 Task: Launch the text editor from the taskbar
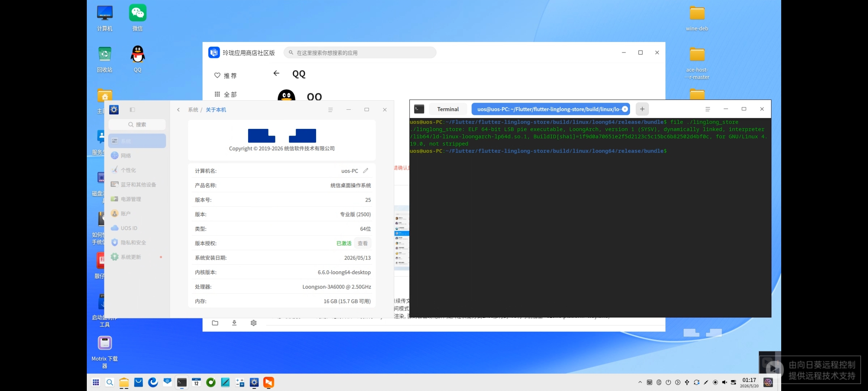(x=225, y=382)
